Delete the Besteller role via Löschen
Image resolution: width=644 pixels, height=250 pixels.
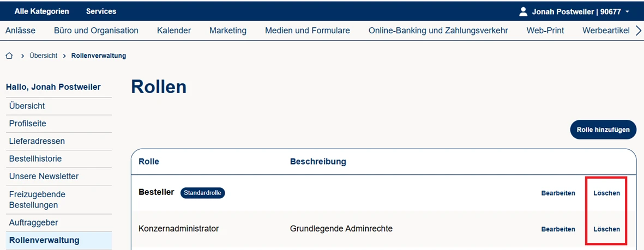(606, 193)
